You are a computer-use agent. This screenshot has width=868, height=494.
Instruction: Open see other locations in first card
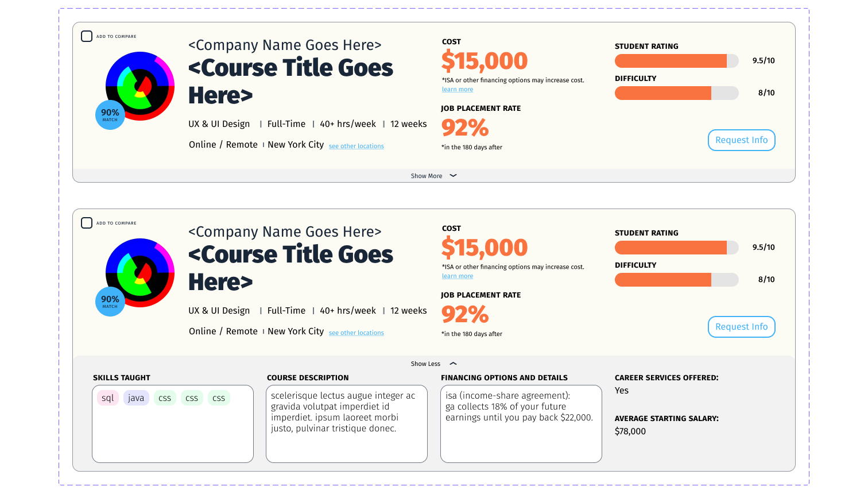[x=356, y=146]
